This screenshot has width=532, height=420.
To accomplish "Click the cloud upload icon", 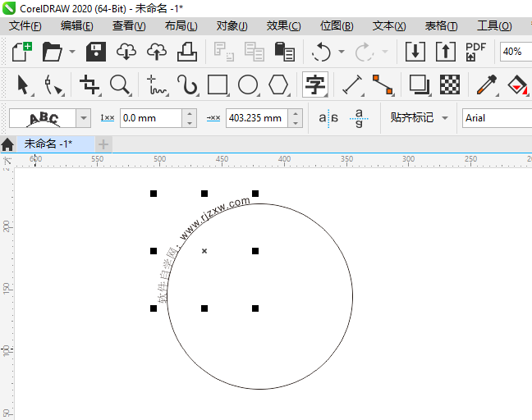I will click(157, 52).
